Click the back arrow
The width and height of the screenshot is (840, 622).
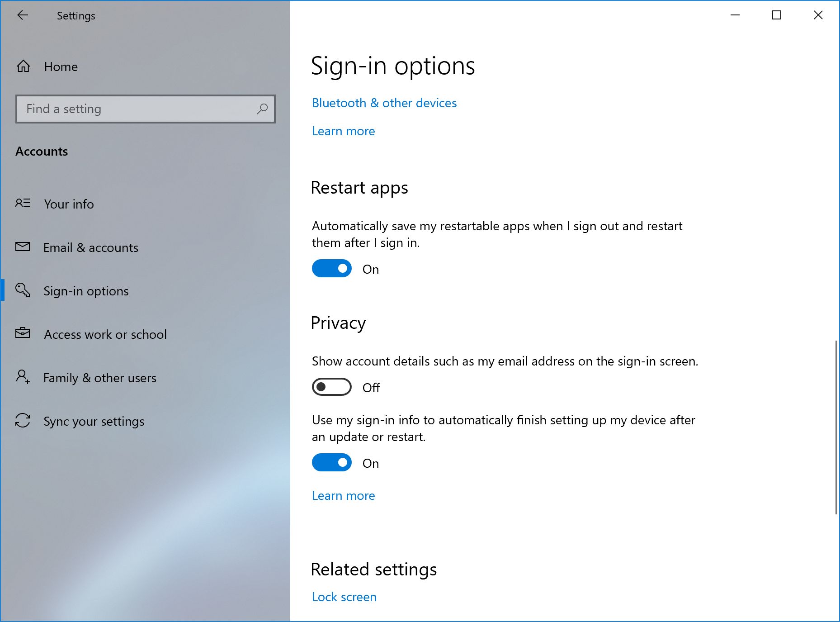[x=23, y=15]
